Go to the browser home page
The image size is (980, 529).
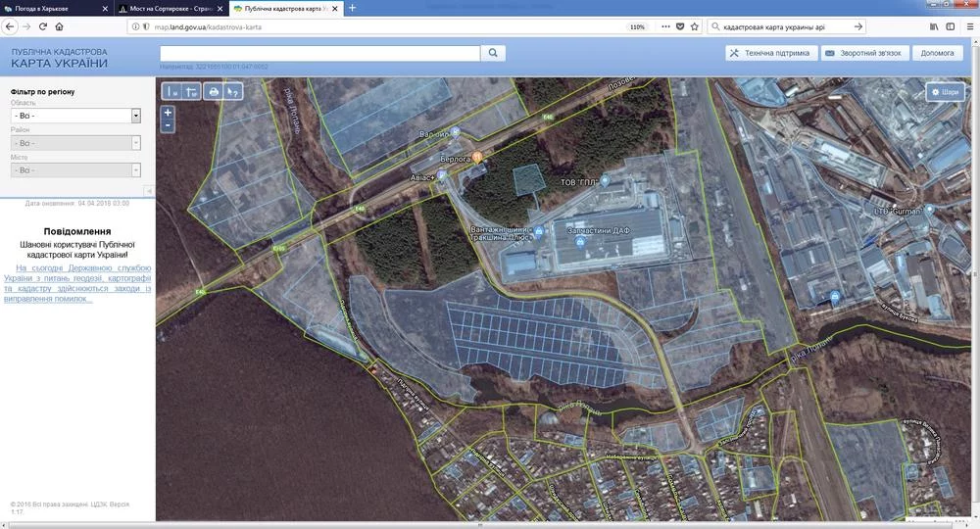[x=60, y=26]
